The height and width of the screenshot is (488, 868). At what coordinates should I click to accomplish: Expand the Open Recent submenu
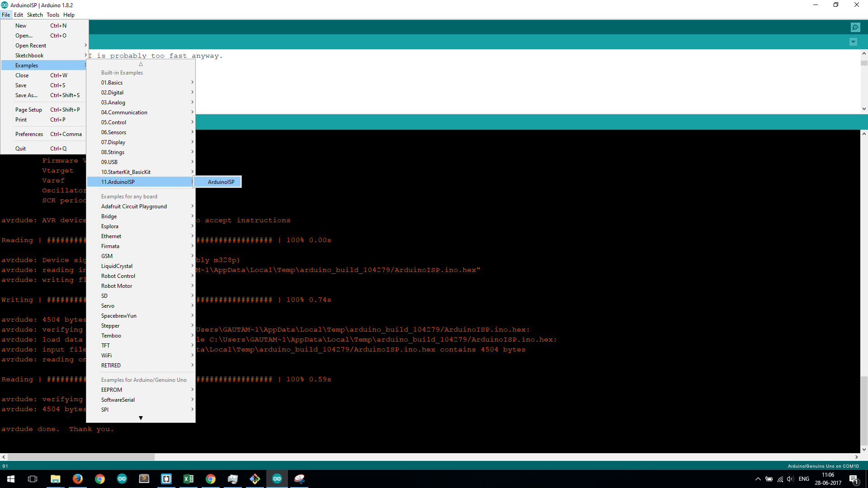[x=44, y=46]
